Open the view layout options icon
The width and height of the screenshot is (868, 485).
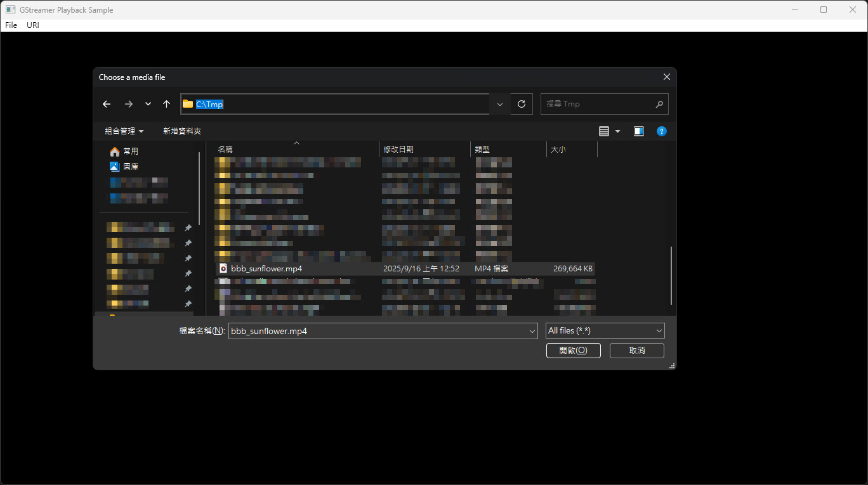(604, 131)
